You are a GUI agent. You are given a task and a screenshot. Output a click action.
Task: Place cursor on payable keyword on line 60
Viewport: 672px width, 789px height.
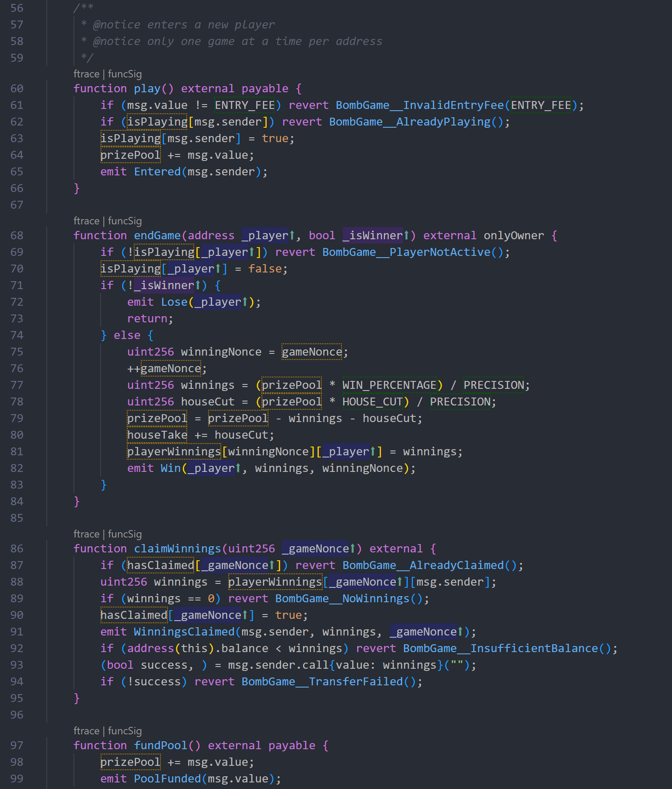point(265,88)
